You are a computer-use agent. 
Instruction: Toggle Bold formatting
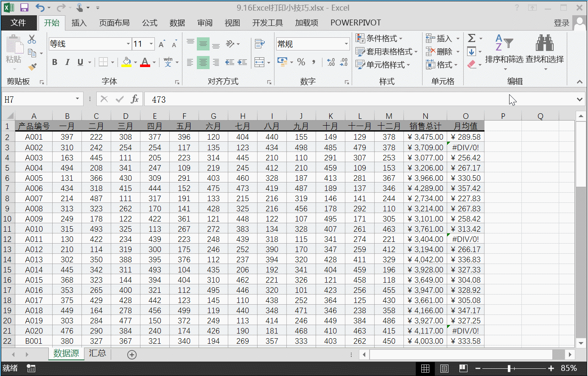pyautogui.click(x=55, y=62)
